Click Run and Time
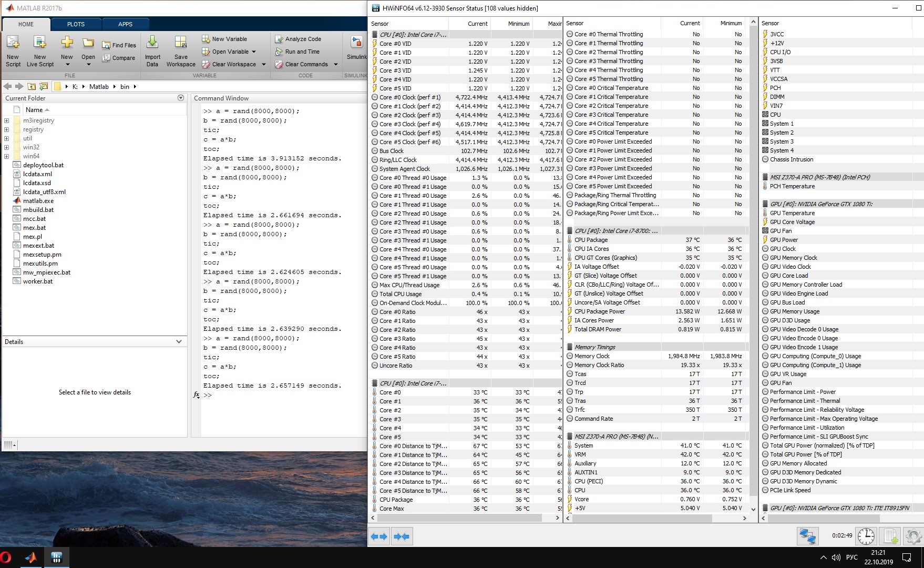The height and width of the screenshot is (568, 924). click(297, 52)
